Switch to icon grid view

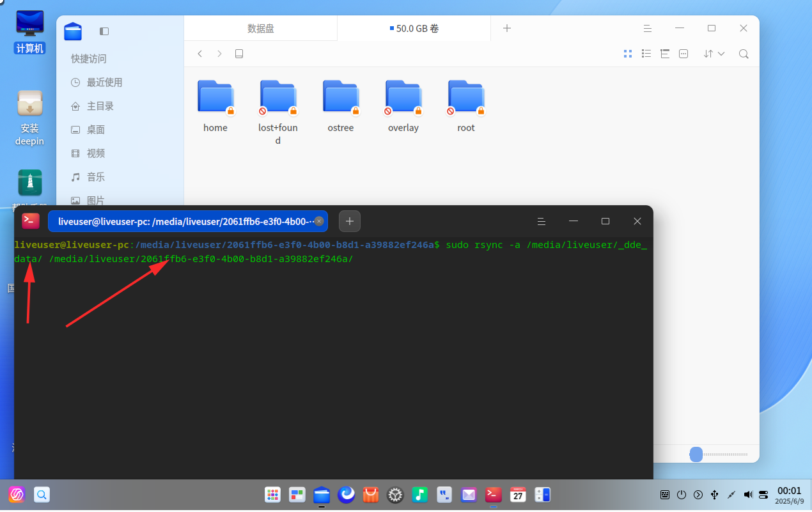628,54
